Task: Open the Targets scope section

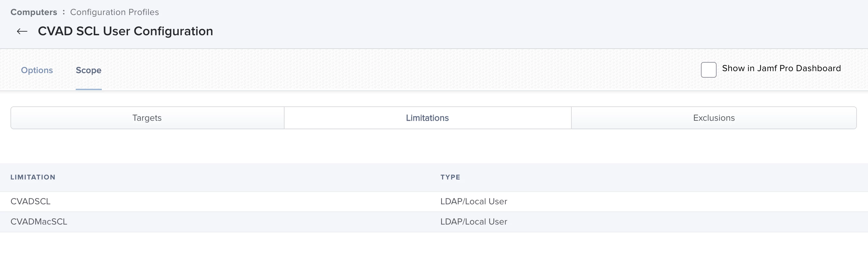Action: [147, 118]
